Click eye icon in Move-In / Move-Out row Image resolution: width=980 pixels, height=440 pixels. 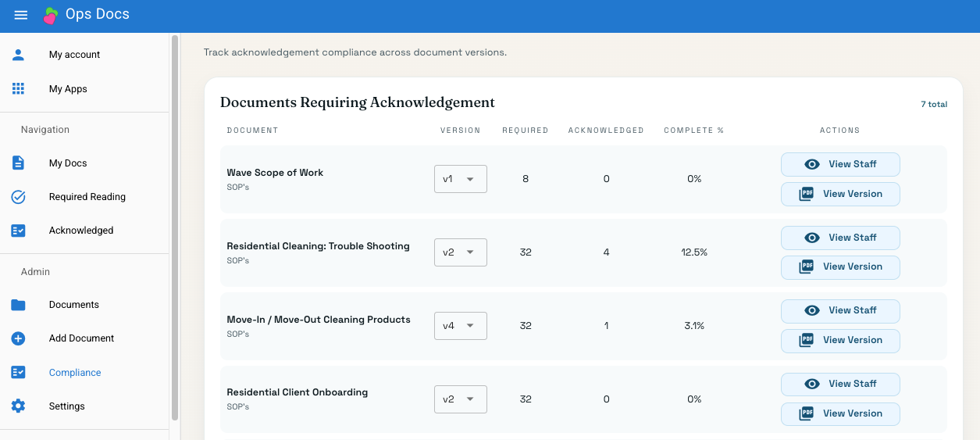click(x=812, y=310)
